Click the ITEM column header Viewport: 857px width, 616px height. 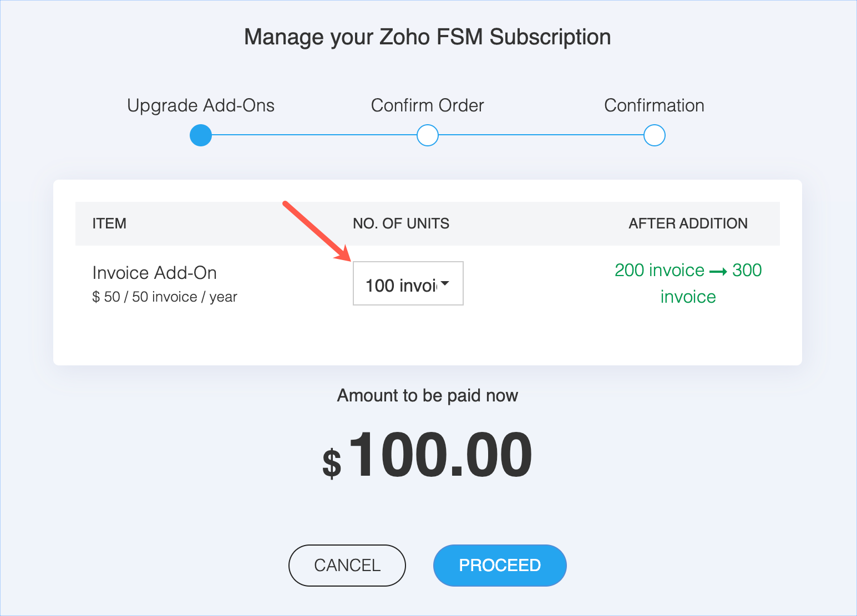point(109,223)
